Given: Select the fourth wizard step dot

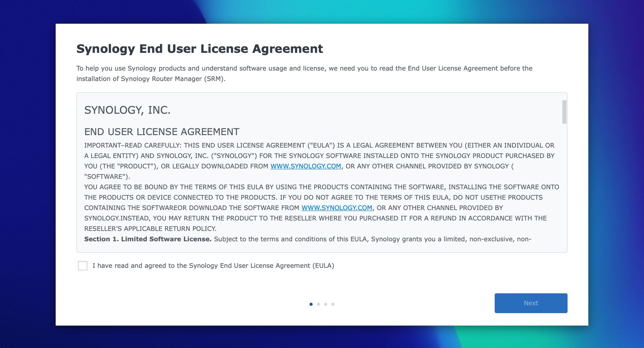Looking at the screenshot, I should pos(333,304).
